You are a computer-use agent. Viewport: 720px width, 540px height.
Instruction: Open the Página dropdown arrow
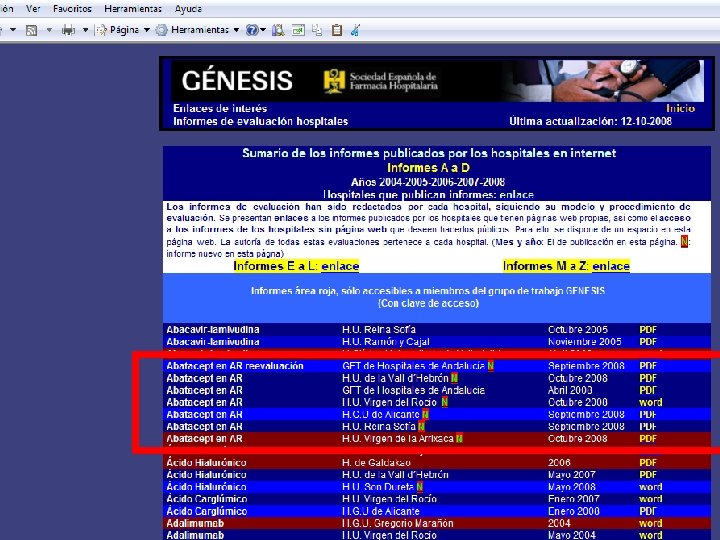click(147, 30)
